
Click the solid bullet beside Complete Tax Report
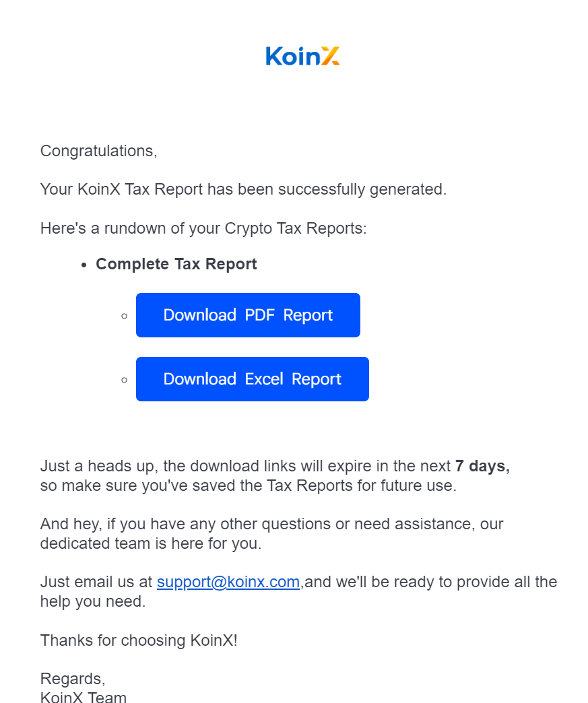(x=84, y=265)
